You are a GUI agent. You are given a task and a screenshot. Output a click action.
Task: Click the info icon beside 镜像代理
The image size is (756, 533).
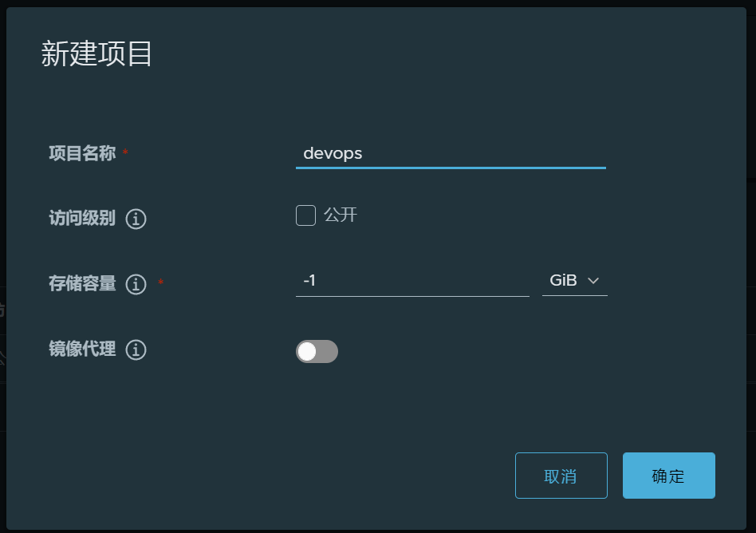point(136,349)
